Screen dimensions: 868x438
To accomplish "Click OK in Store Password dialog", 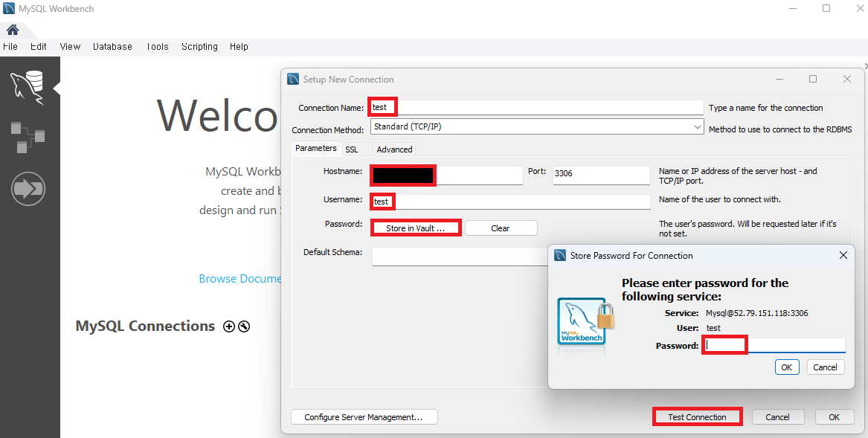I will (x=787, y=367).
